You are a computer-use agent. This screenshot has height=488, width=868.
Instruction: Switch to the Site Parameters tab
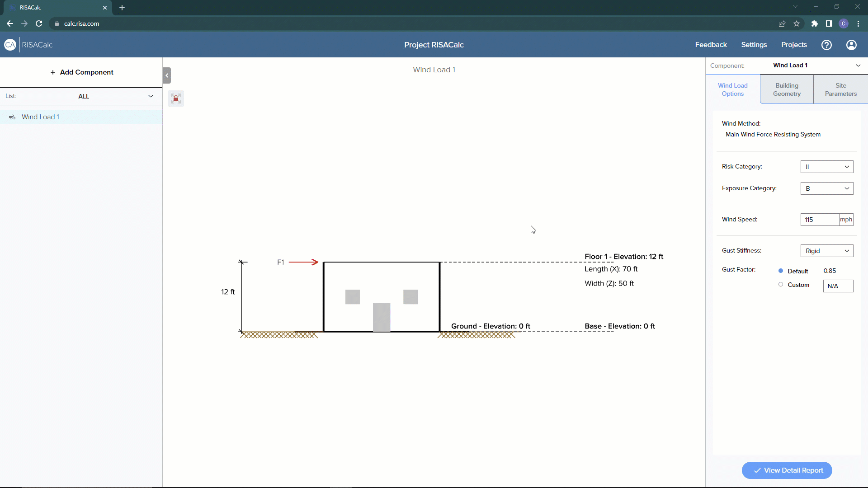840,89
